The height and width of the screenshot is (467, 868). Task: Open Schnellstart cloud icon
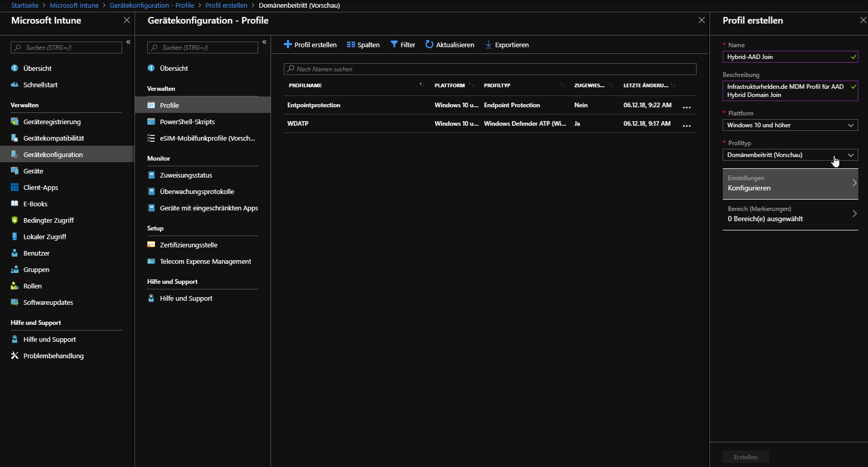point(14,85)
